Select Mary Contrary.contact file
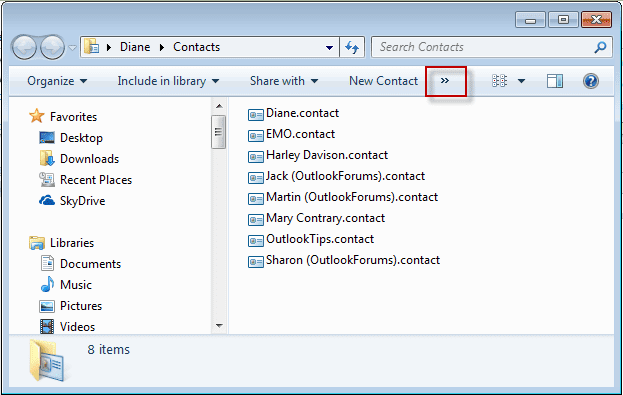The width and height of the screenshot is (623, 395). coord(325,219)
